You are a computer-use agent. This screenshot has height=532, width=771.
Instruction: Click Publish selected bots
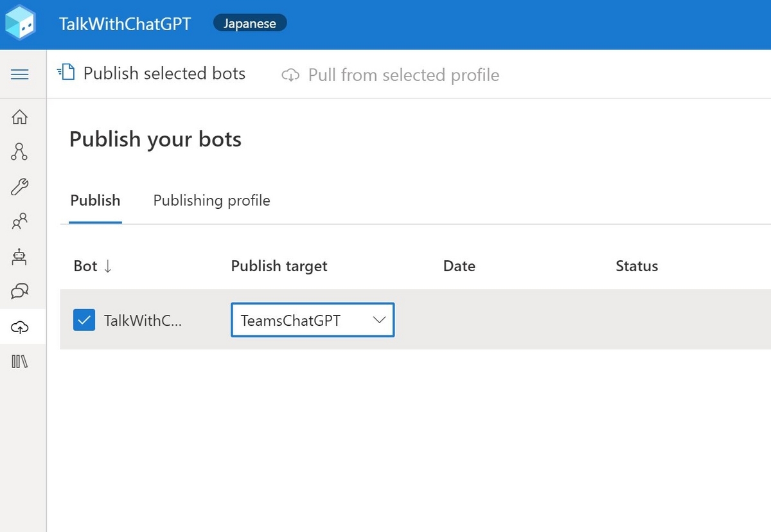point(164,73)
